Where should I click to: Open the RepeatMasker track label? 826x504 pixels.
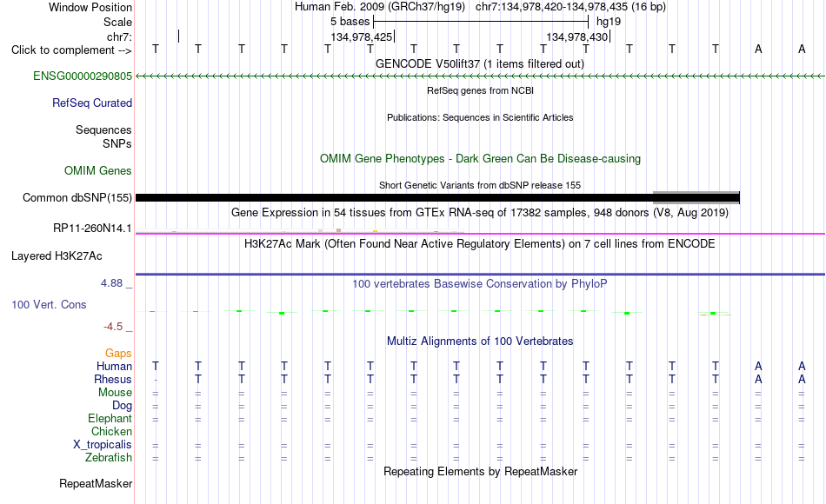tap(96, 484)
